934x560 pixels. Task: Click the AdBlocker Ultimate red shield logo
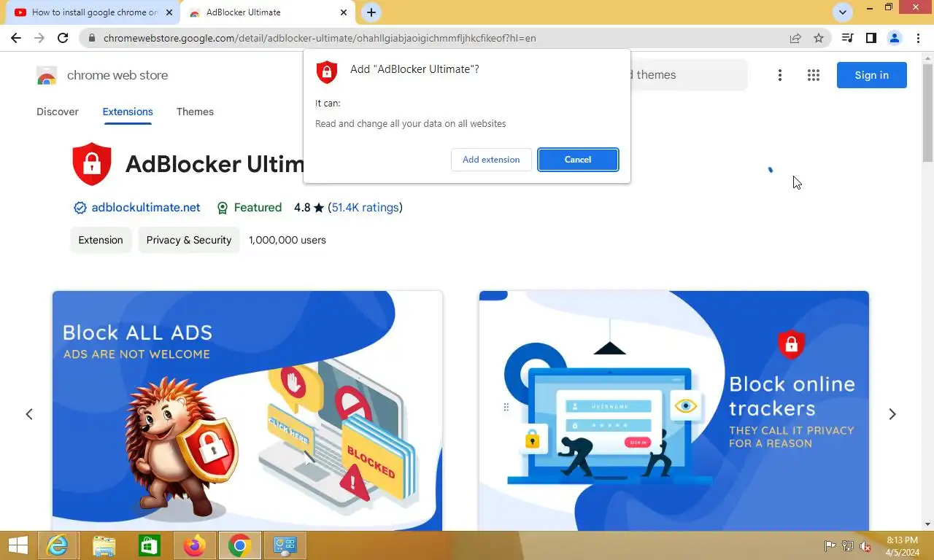pos(92,164)
